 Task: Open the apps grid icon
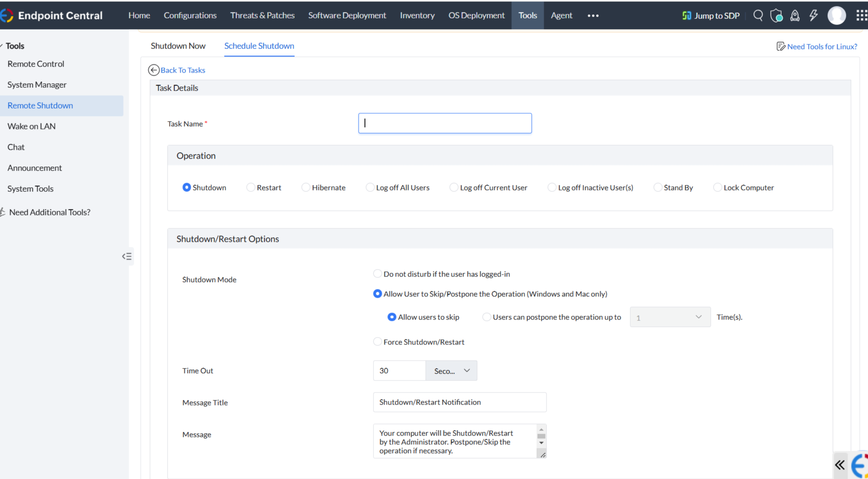point(861,15)
